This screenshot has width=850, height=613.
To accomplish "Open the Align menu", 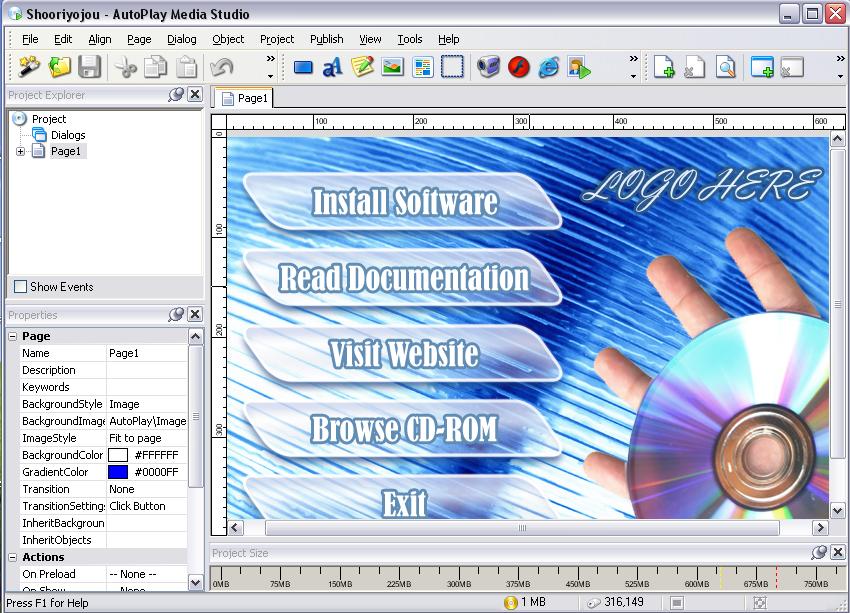I will tap(100, 39).
